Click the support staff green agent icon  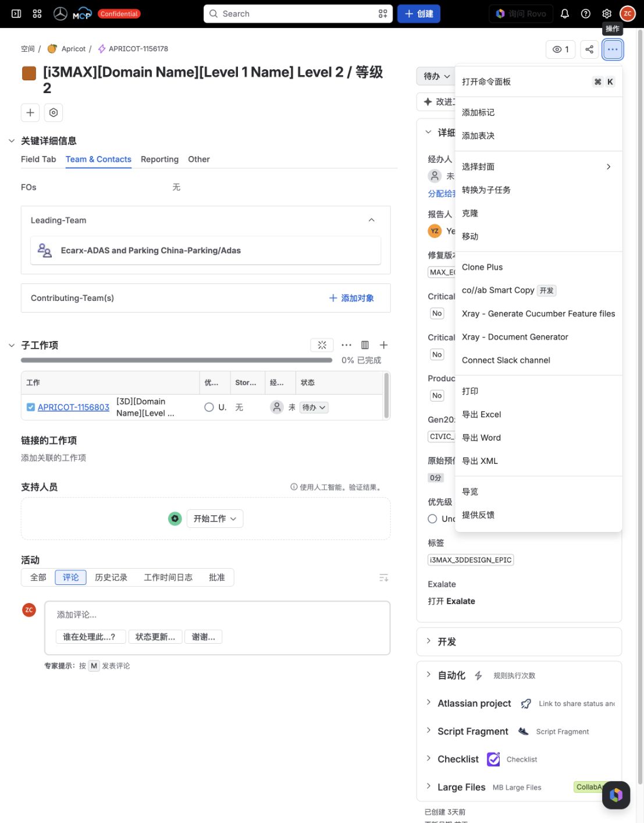[x=175, y=519]
